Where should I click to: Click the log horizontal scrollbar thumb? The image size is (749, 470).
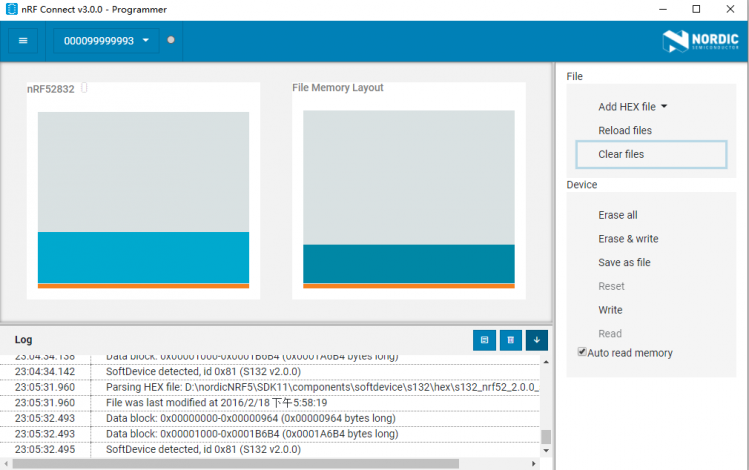click(235, 463)
